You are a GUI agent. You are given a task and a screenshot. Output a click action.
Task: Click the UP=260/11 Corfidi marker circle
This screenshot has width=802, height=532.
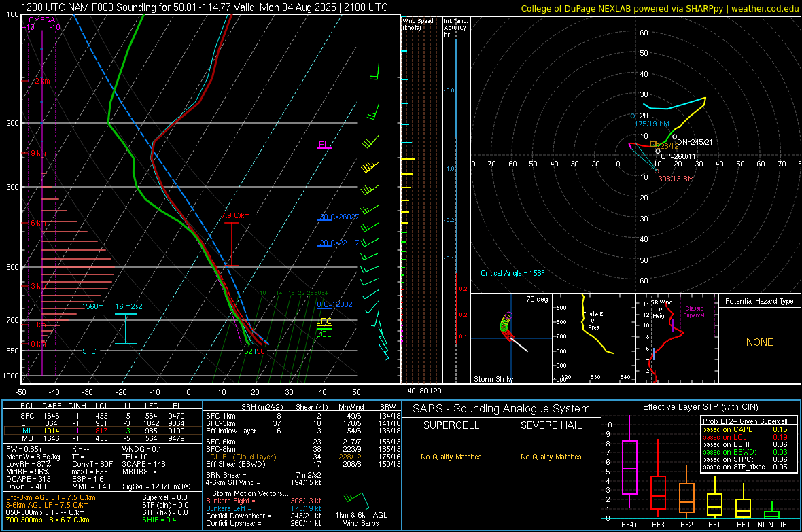[658, 151]
